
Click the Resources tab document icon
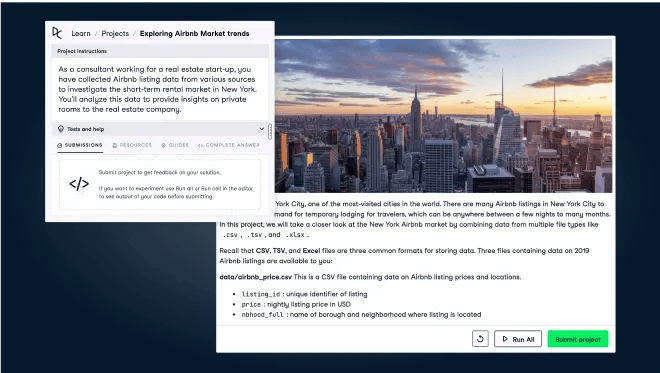[114, 145]
